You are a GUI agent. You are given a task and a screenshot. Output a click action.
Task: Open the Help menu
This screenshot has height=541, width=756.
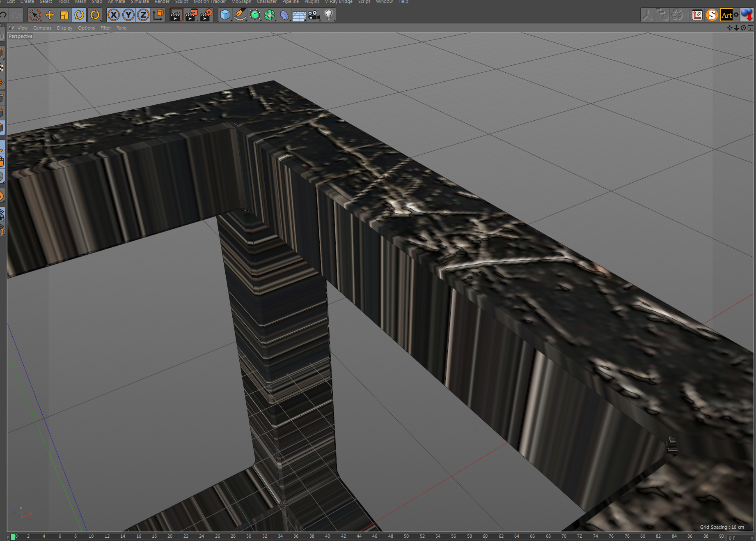pos(403,2)
